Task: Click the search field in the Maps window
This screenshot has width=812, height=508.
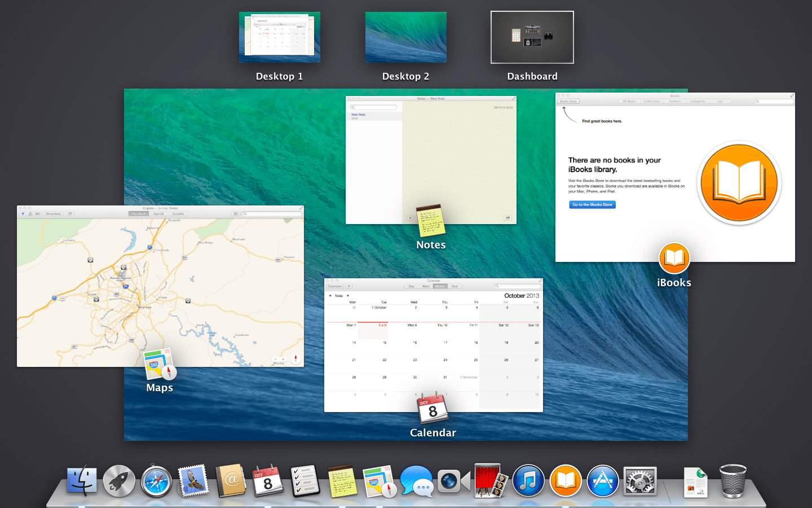Action: (273, 214)
